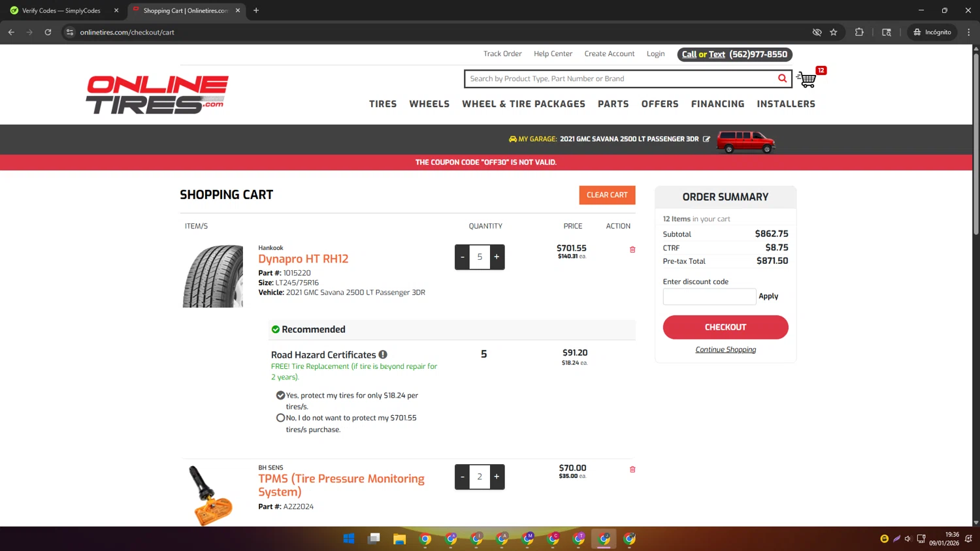Click the browser address bar URL

pos(127,32)
